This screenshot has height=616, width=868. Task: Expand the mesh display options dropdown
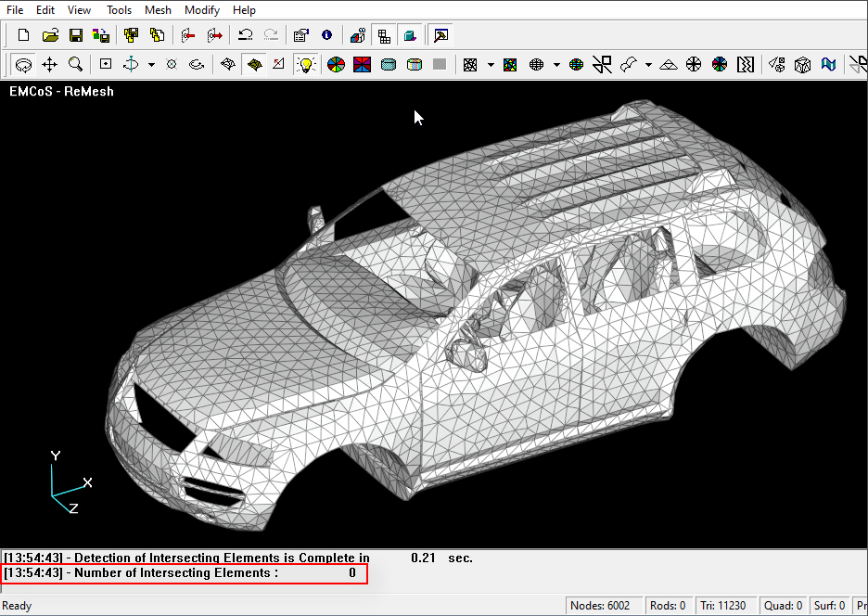coord(490,65)
